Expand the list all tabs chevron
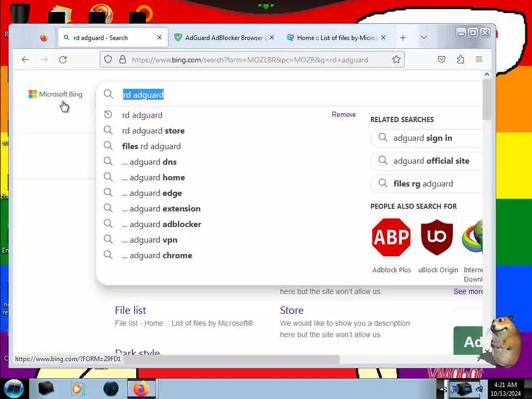 pyautogui.click(x=424, y=37)
